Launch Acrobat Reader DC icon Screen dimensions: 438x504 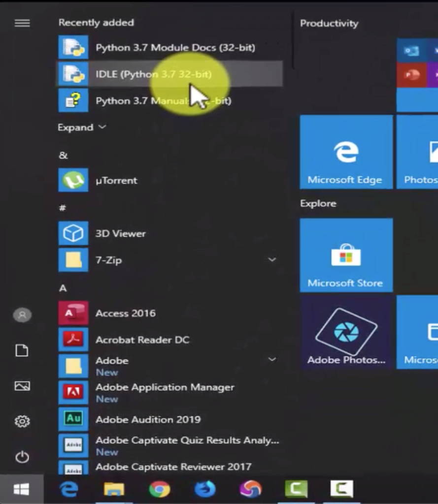click(x=73, y=340)
